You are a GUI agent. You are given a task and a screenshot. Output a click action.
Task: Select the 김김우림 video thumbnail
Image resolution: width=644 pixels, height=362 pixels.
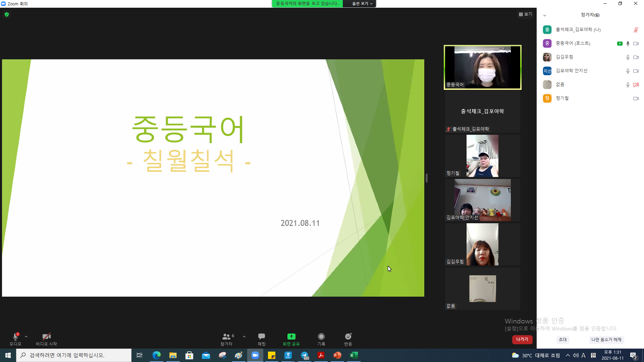482,244
